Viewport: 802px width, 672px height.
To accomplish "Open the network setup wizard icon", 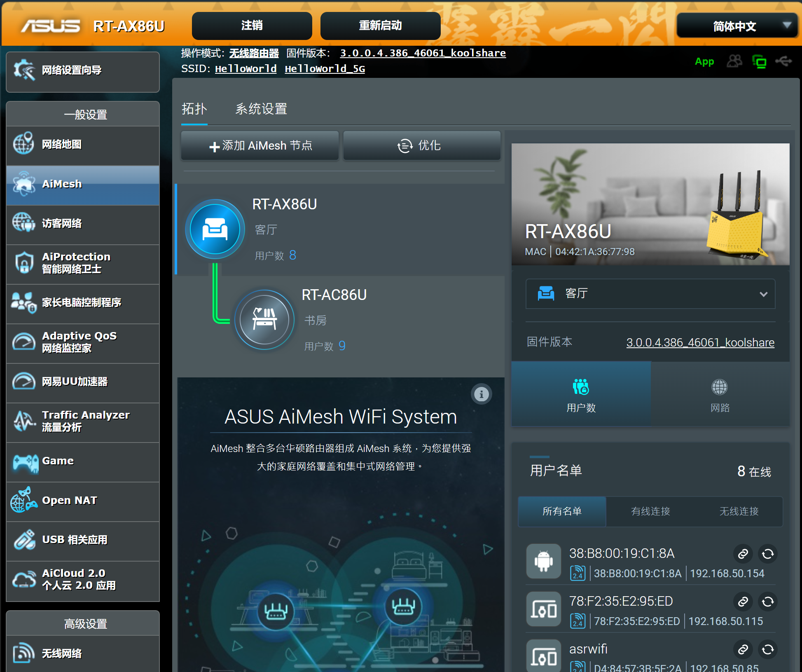I will coord(24,70).
